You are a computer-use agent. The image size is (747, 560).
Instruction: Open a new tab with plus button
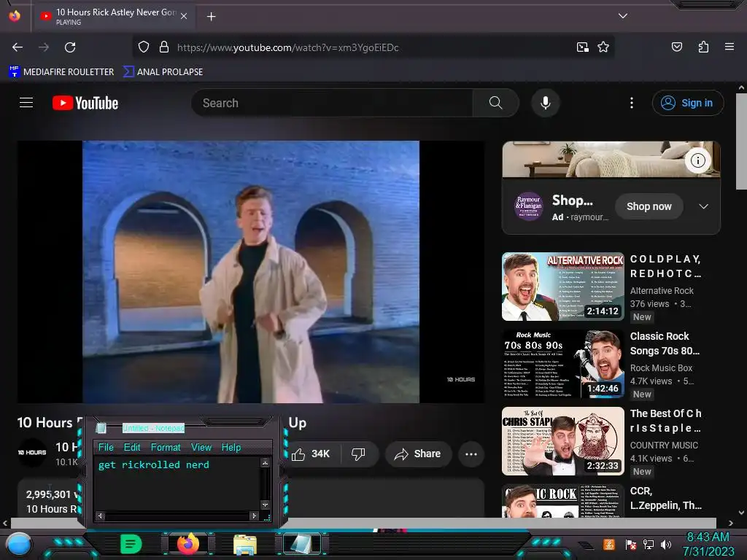tap(211, 17)
